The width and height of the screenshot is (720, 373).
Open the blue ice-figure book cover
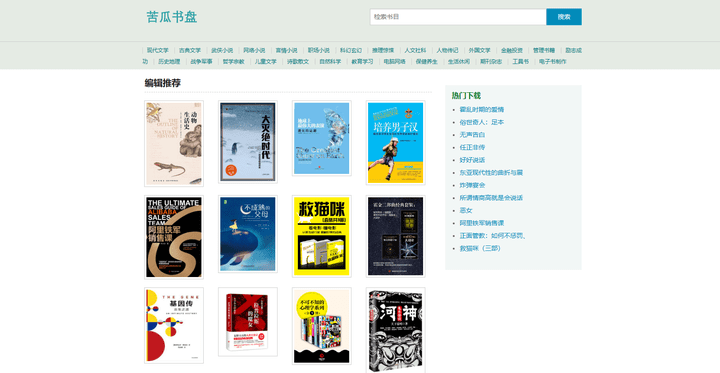322,138
